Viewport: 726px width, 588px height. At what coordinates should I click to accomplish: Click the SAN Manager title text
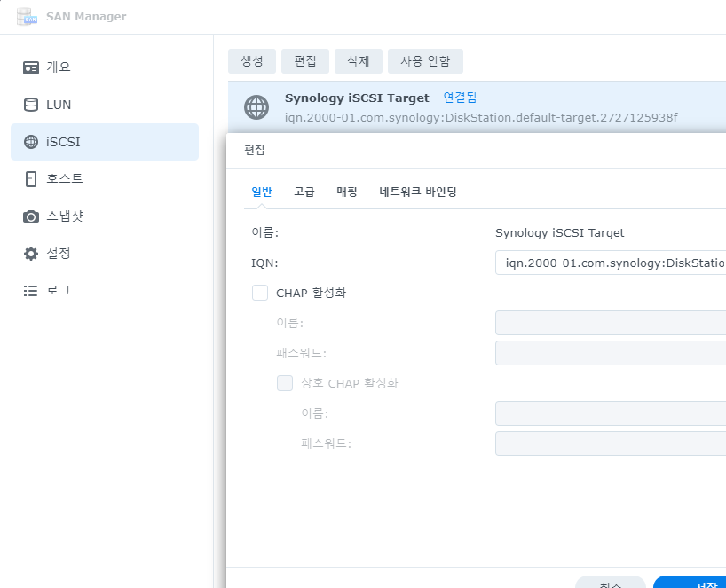[x=86, y=17]
